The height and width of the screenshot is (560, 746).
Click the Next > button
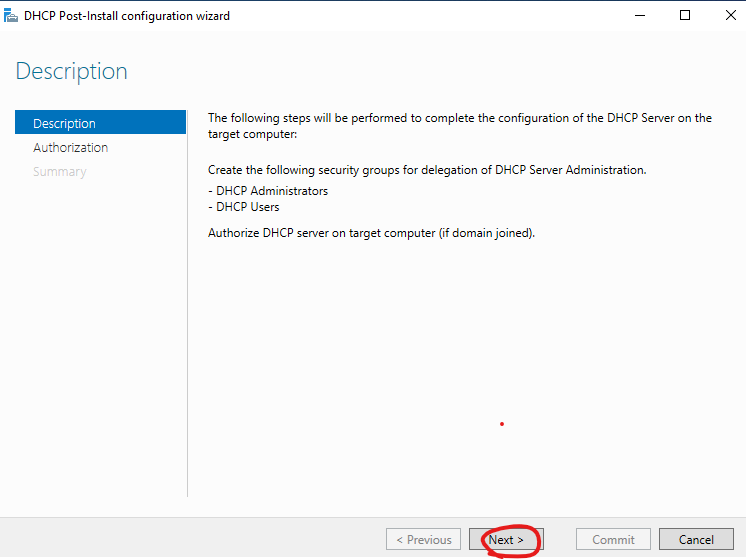(506, 539)
